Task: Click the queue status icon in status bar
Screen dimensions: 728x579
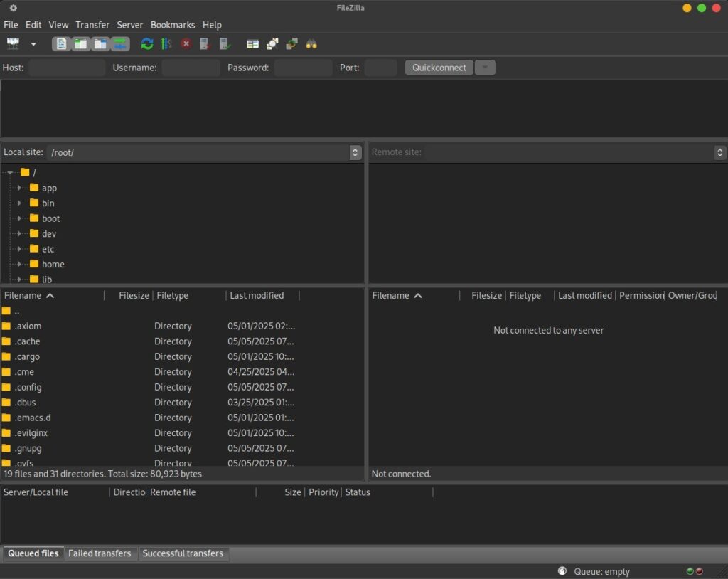Action: pyautogui.click(x=562, y=571)
